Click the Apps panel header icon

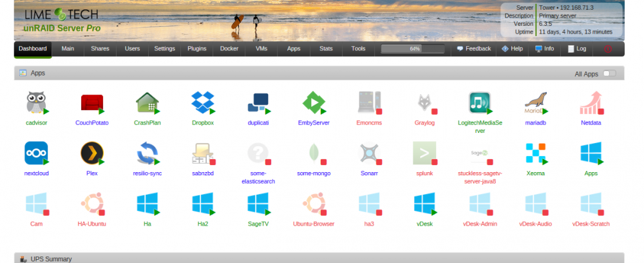tap(23, 73)
